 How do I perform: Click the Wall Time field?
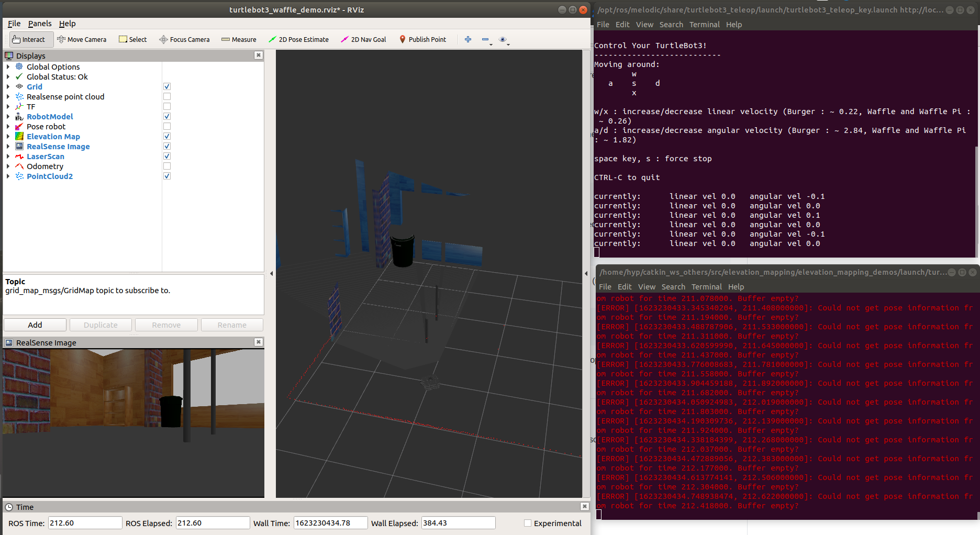pos(330,523)
